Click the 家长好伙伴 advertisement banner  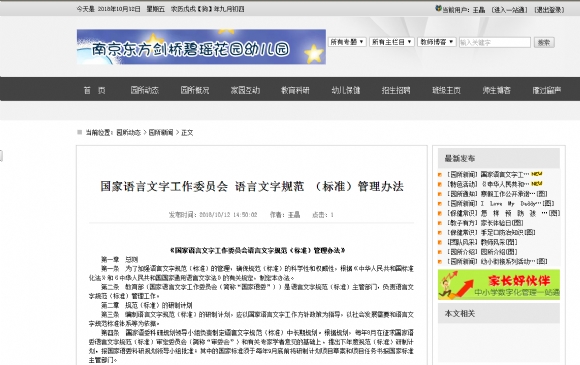(499, 284)
